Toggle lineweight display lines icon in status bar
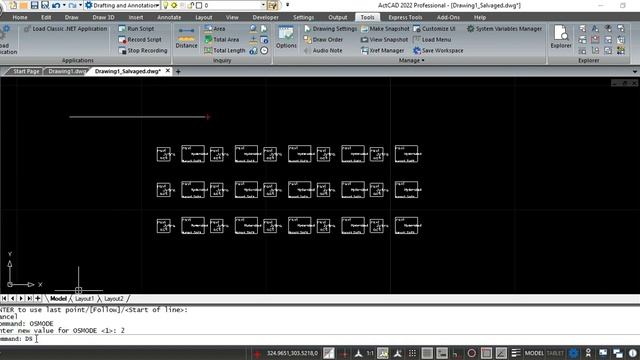The height and width of the screenshot is (360, 640). point(516,353)
